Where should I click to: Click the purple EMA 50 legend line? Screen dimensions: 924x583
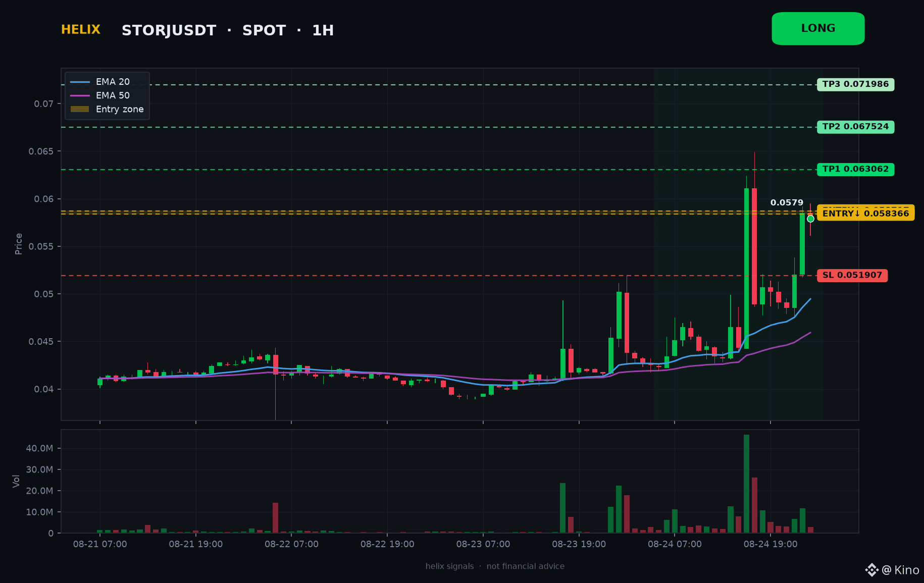tap(80, 95)
